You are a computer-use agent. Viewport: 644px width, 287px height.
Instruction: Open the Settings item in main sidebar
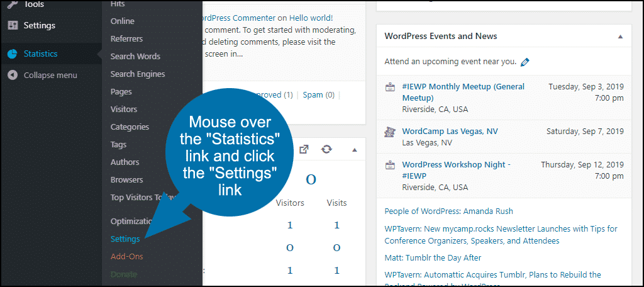[x=40, y=26]
